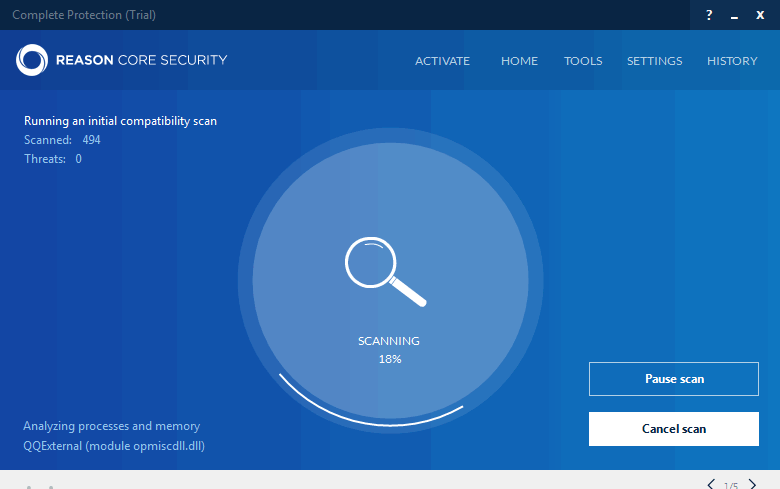Click the SCANNING status label
Image resolution: width=780 pixels, height=489 pixels.
coord(389,341)
